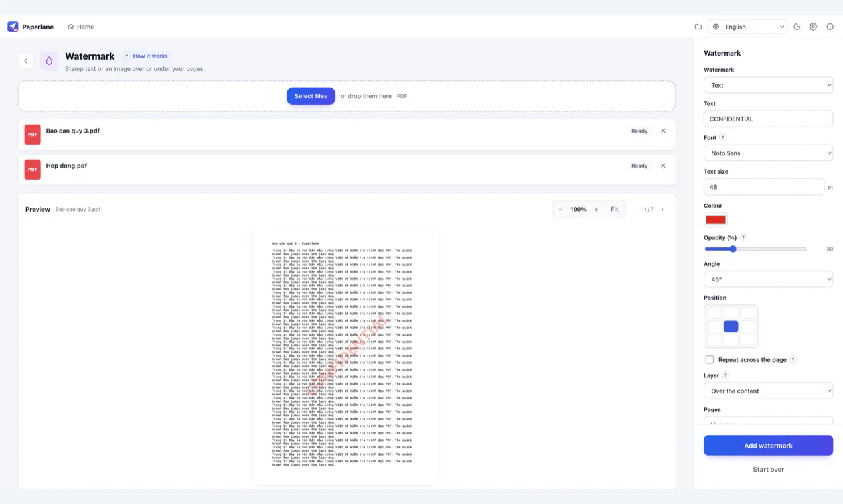Image resolution: width=843 pixels, height=504 pixels.
Task: Open the Font dropdown showing Noto Sans
Action: tap(768, 153)
